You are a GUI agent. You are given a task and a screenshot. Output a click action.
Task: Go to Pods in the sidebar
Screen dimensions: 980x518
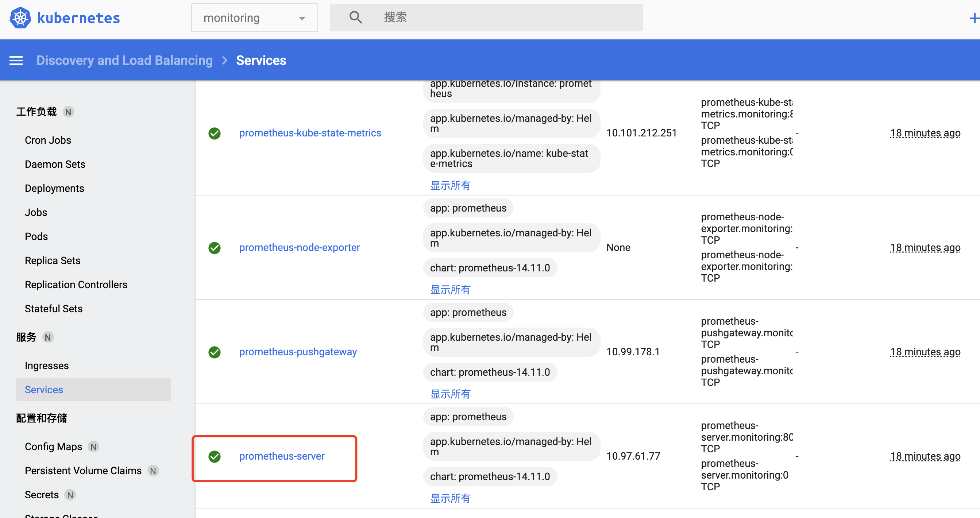[x=36, y=236]
